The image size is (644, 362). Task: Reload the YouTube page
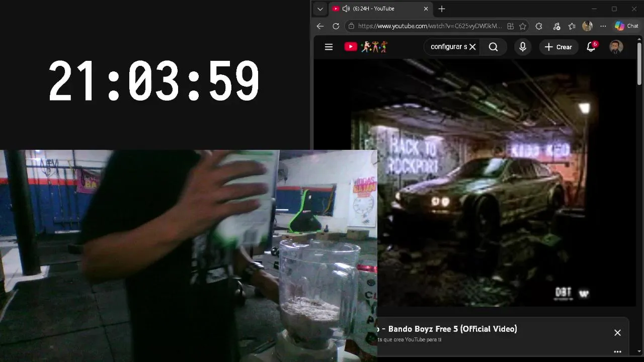point(336,26)
